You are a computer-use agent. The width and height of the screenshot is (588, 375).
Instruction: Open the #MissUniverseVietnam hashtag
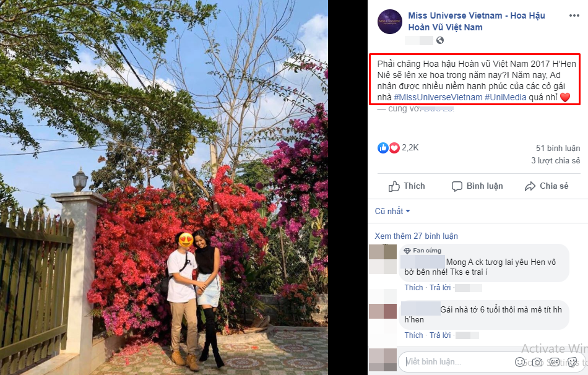click(x=438, y=97)
